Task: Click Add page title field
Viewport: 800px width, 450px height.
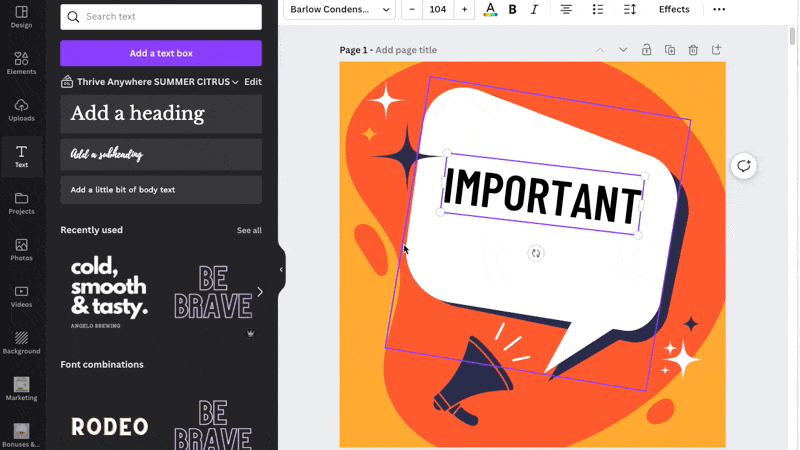Action: point(406,50)
